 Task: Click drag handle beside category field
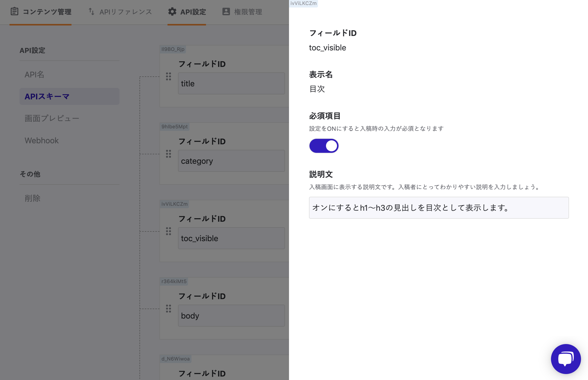[x=168, y=154]
